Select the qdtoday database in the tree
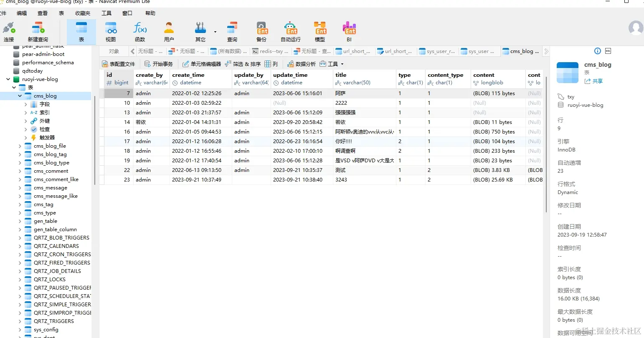644x338 pixels. 33,71
